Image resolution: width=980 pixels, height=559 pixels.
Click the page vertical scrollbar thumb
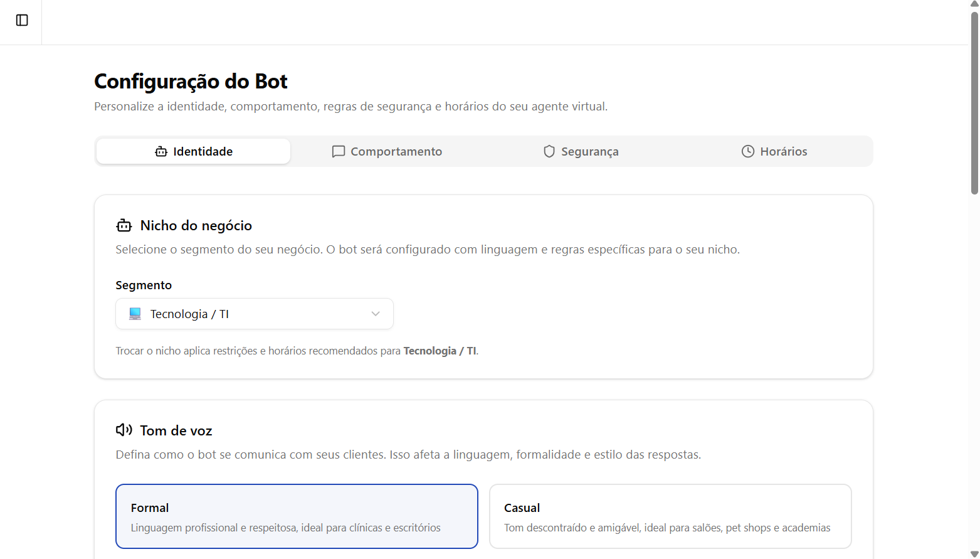click(974, 104)
